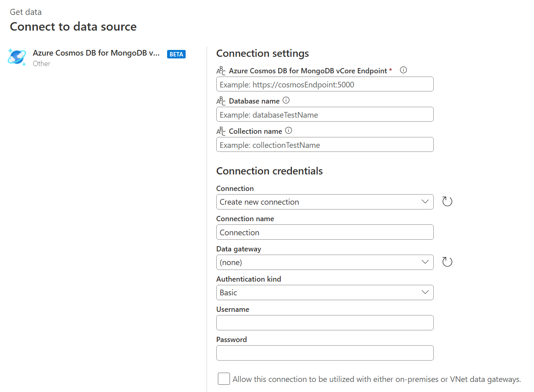Click the Password field
This screenshot has height=392, width=534.
(325, 353)
